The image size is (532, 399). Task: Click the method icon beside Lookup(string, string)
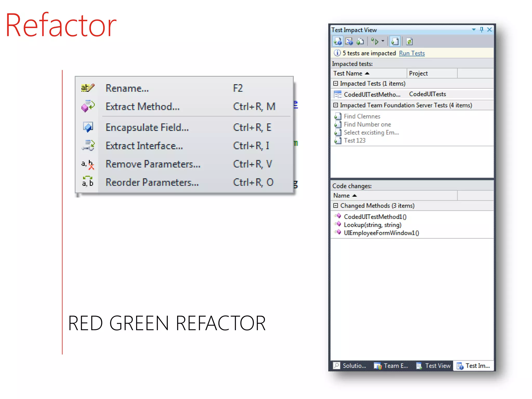tap(338, 224)
